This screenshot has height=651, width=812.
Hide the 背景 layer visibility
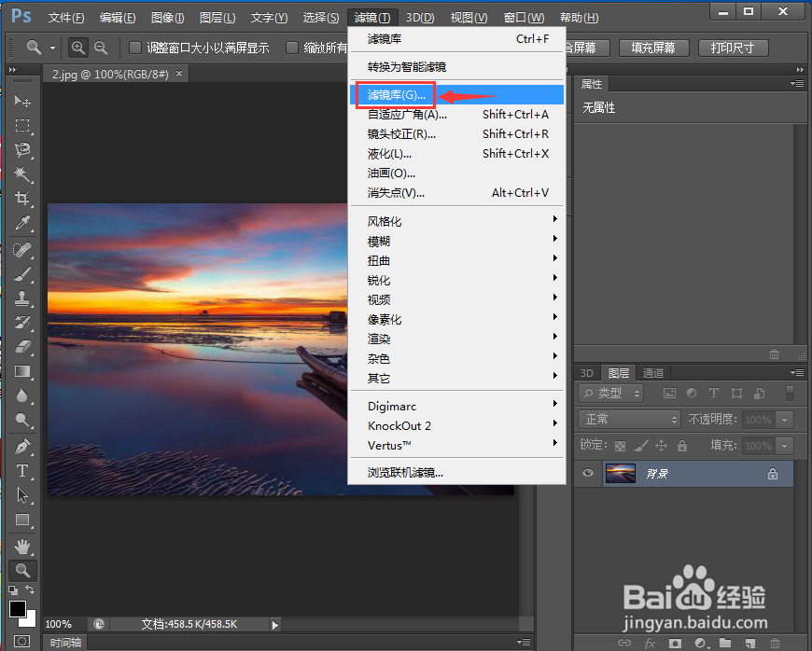tap(587, 473)
